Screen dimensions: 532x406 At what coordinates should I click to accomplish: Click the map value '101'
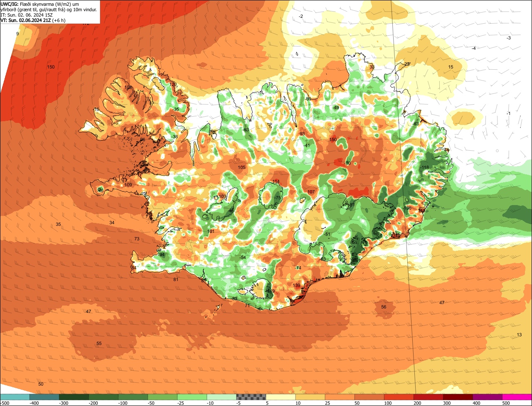211,231
